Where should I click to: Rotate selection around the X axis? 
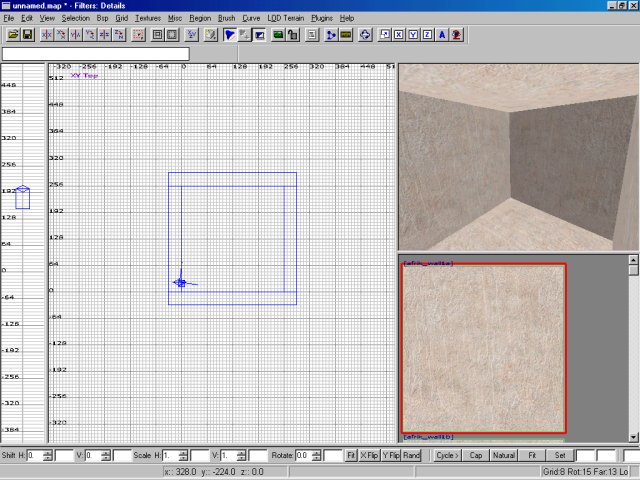(61, 34)
